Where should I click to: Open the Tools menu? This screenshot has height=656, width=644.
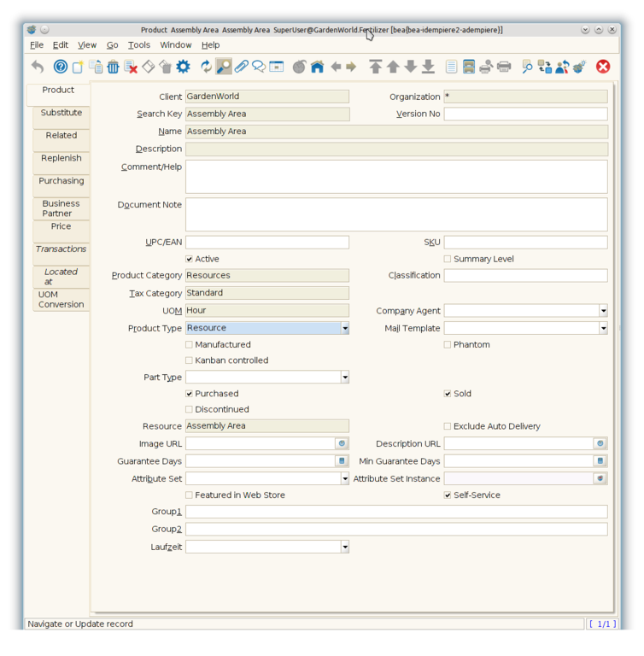(x=138, y=45)
